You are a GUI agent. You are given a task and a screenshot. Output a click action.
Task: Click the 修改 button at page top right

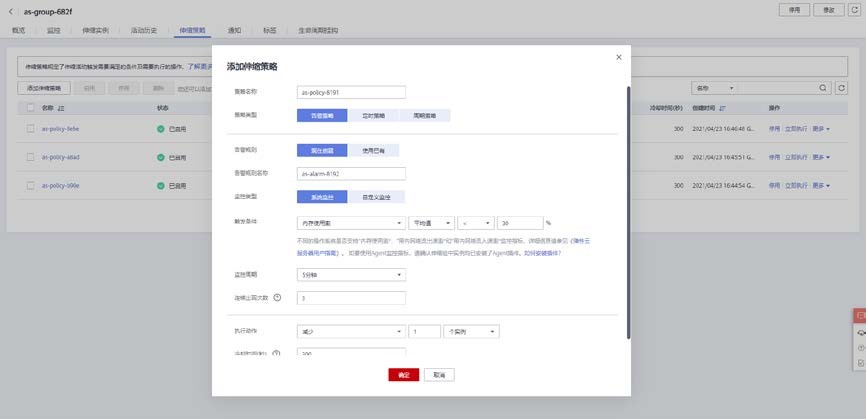[x=829, y=10]
